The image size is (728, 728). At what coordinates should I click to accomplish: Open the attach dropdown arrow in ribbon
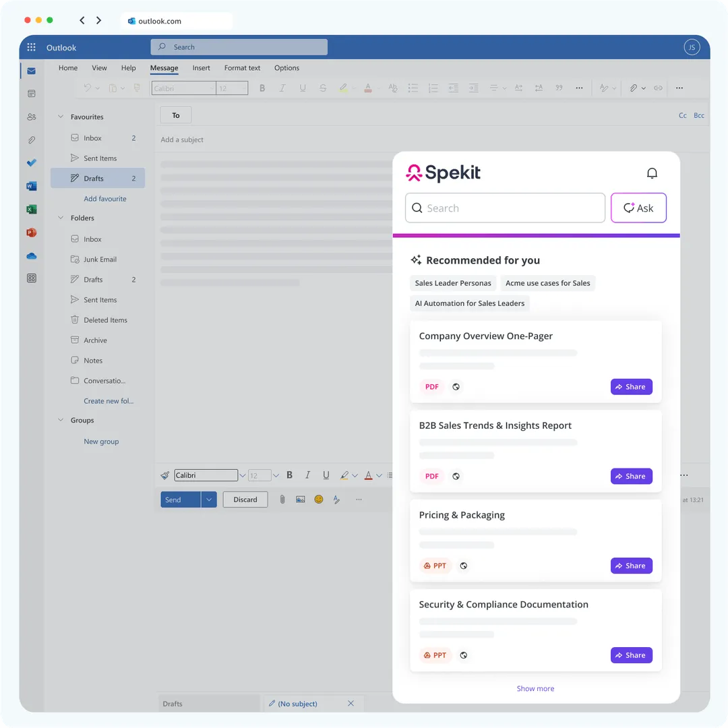pos(644,88)
